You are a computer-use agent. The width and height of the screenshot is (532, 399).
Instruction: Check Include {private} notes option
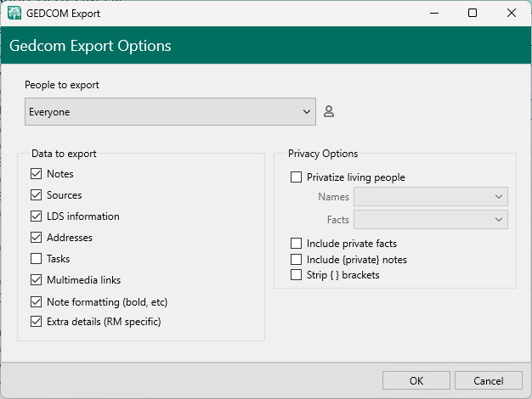297,259
